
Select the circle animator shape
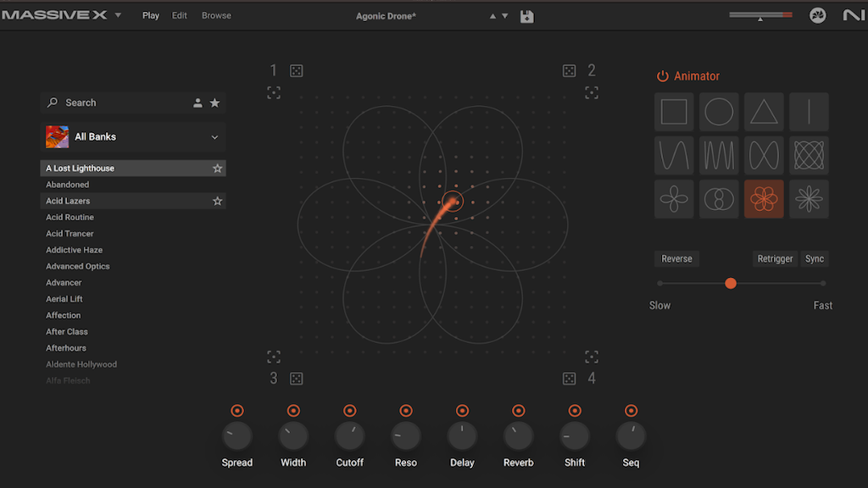719,111
